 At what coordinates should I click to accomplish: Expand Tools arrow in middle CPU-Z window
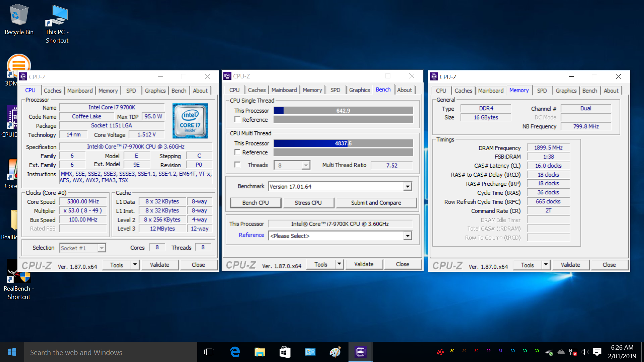click(339, 264)
